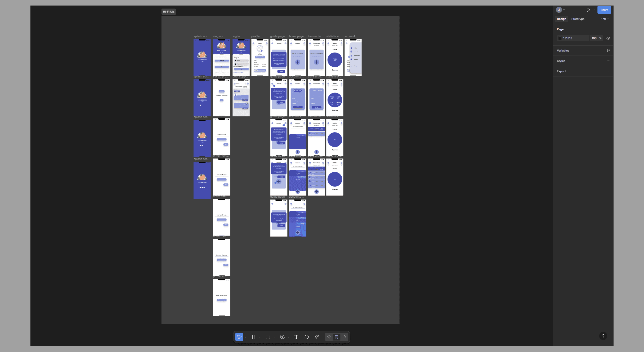
Task: Toggle the Move tool selection
Action: point(239,337)
